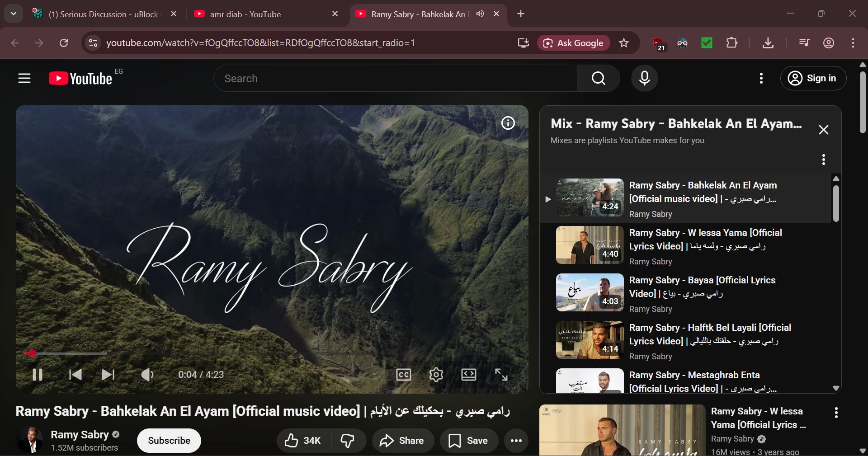View site information icon in address bar
Screen dimensions: 868x456
(x=93, y=43)
